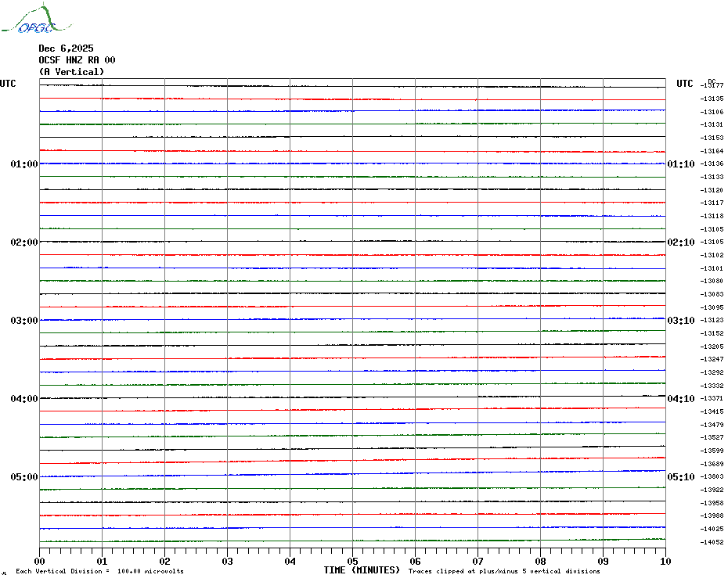Select the 03:00 time label
Viewport: 728px width, 582px height.
pos(24,321)
